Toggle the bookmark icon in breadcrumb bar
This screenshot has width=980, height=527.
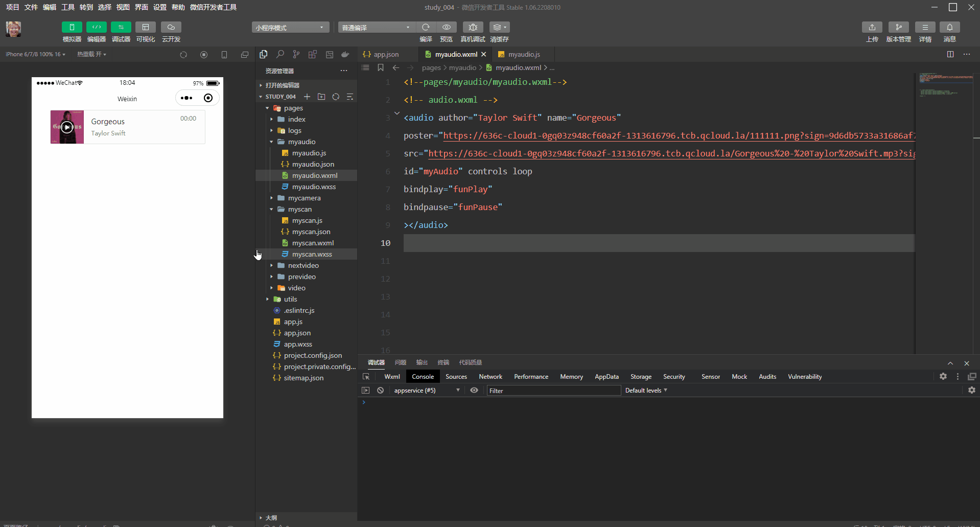[381, 67]
